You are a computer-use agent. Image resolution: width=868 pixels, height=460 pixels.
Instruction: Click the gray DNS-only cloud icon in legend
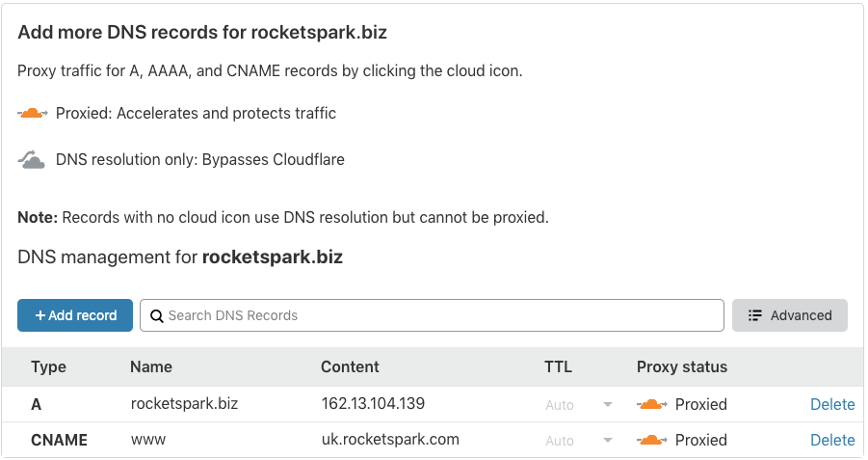(32, 160)
